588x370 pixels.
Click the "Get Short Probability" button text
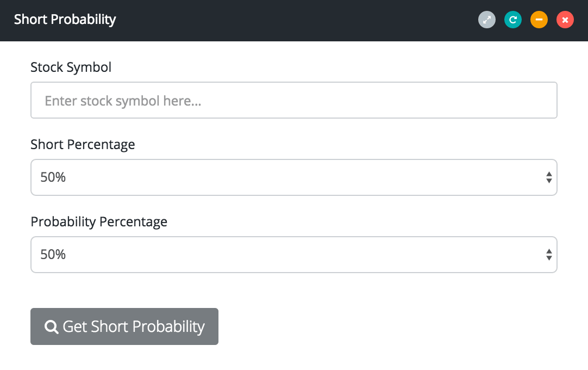point(134,326)
